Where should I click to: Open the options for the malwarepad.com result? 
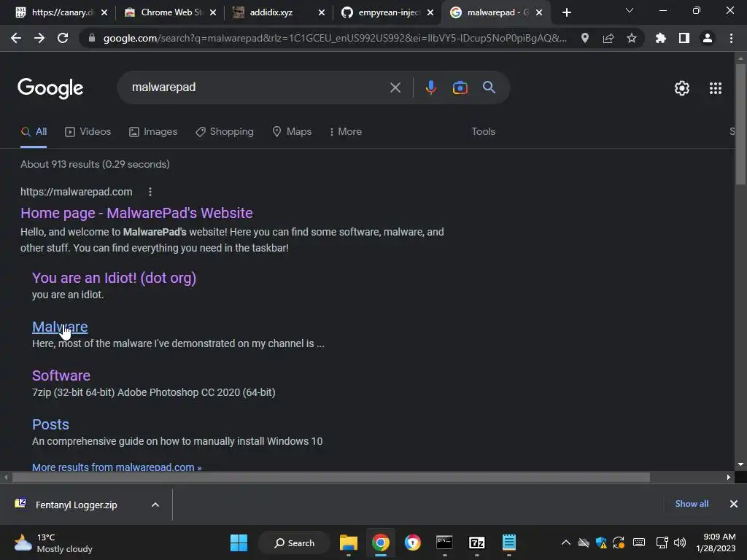click(x=150, y=192)
